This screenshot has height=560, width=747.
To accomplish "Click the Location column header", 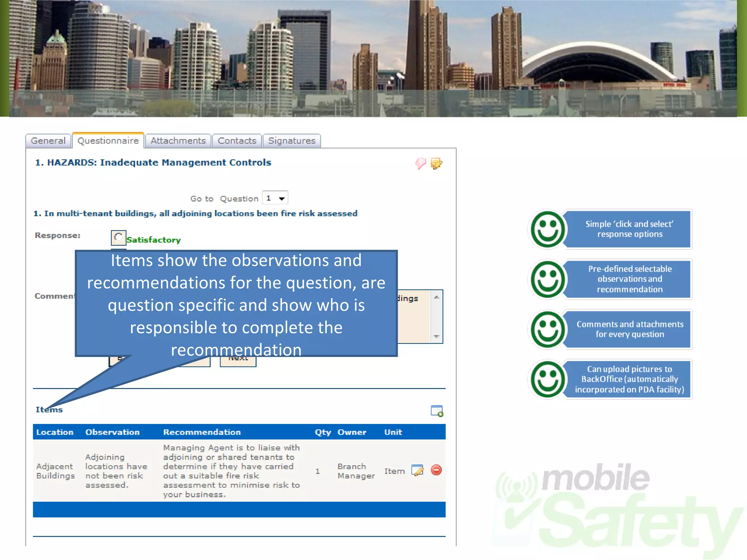I will (x=55, y=432).
